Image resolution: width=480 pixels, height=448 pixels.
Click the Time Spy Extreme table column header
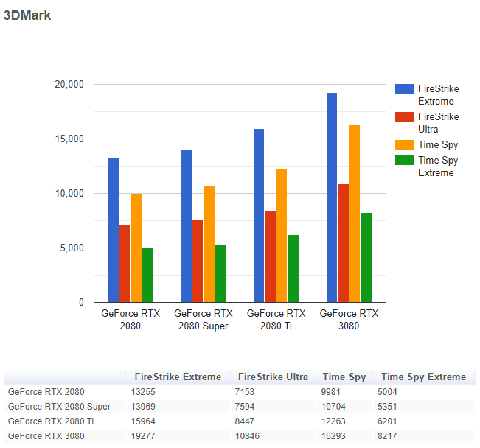tap(424, 377)
